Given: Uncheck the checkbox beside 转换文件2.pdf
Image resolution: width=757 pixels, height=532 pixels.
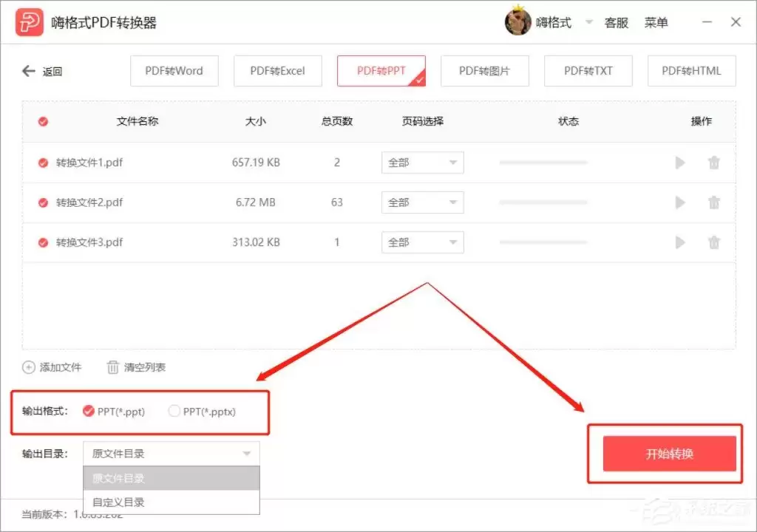Looking at the screenshot, I should (42, 202).
